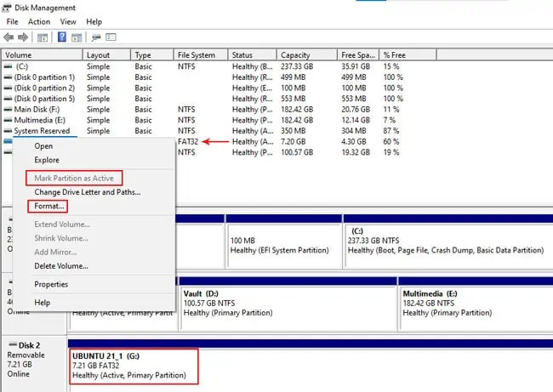Select the System Reserved volume row

(219, 131)
